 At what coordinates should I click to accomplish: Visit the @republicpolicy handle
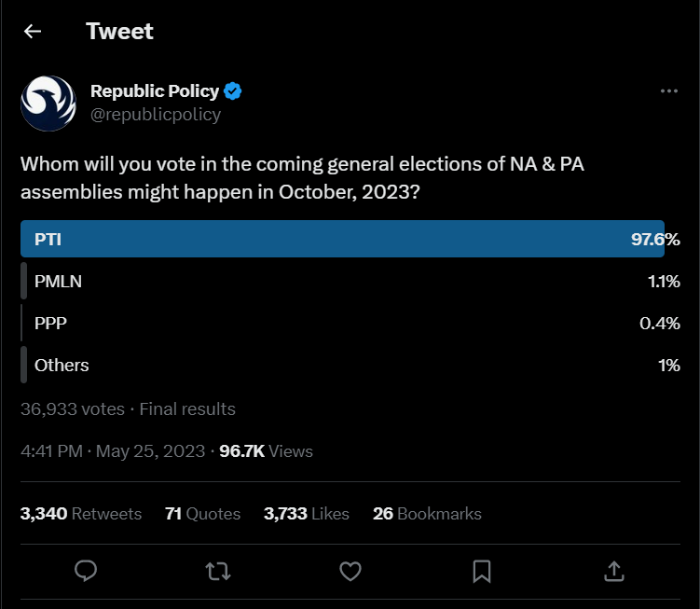tap(156, 115)
